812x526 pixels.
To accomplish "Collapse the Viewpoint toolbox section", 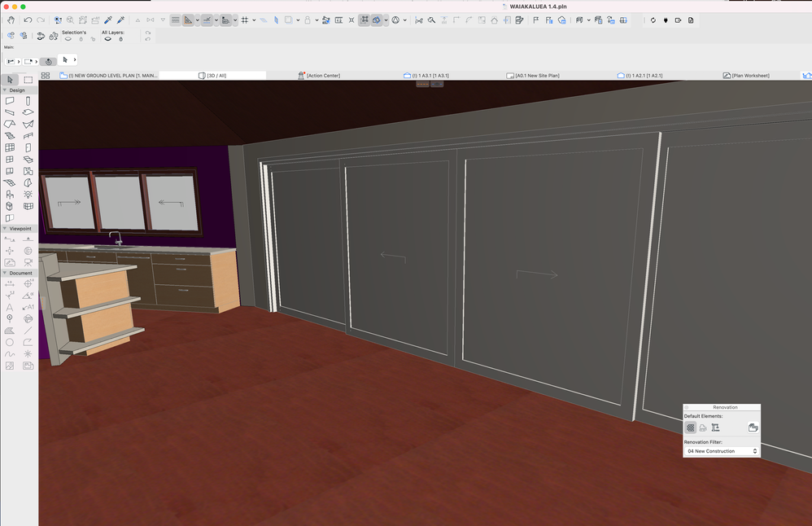I will point(5,229).
